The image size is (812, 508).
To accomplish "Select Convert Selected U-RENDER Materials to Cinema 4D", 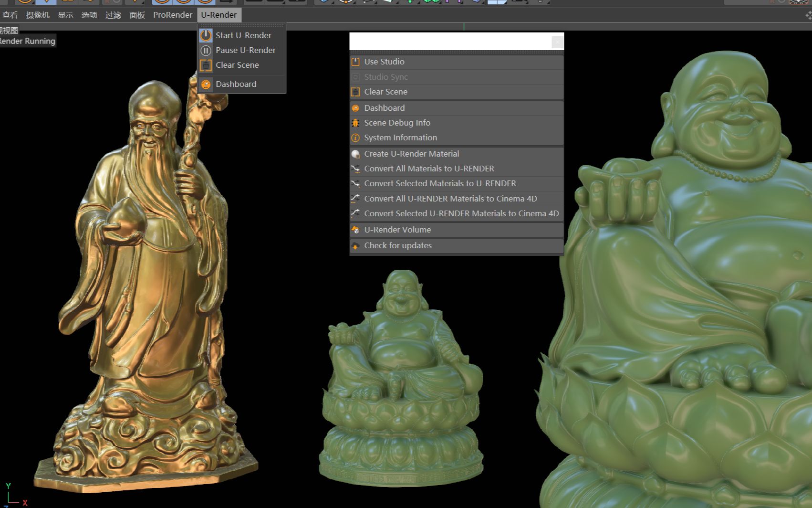I will [x=457, y=213].
